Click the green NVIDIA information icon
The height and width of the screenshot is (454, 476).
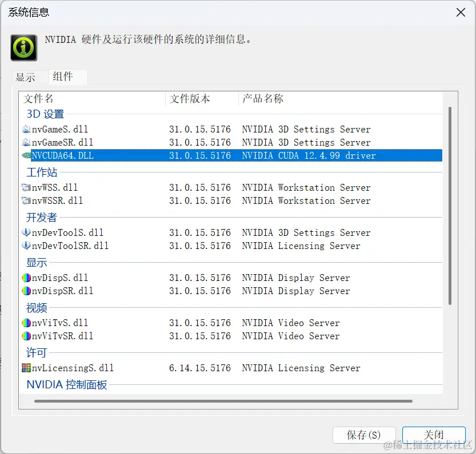(23, 47)
